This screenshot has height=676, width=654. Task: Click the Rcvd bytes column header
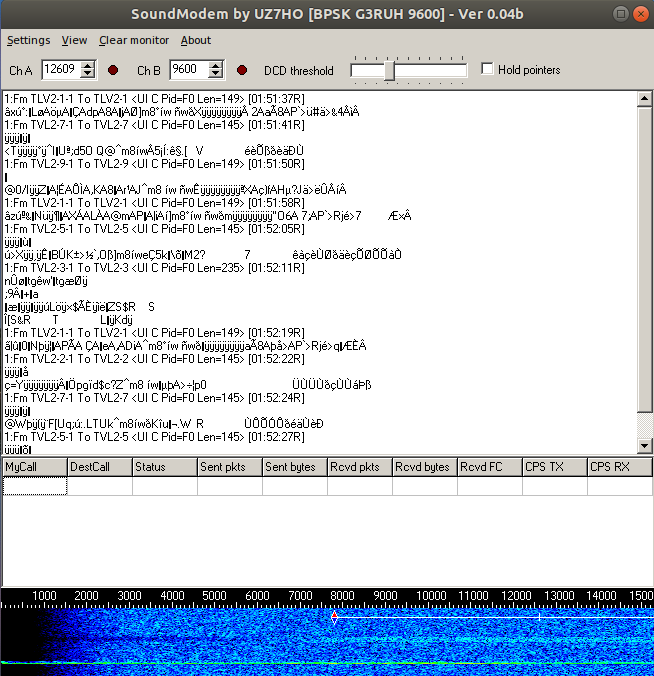(425, 467)
